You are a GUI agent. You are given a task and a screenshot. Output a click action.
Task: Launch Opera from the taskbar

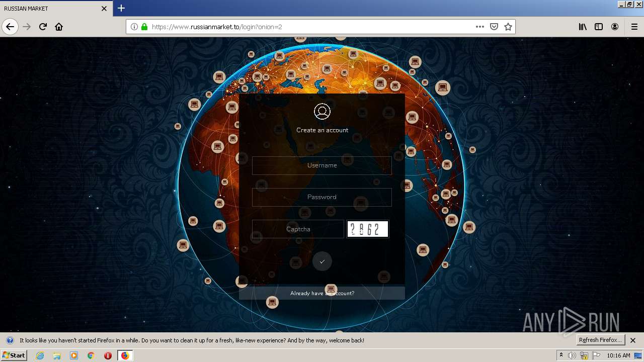(108, 355)
